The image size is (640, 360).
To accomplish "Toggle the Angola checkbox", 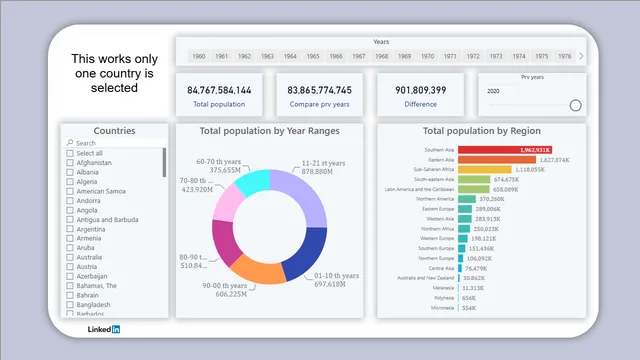I will (x=70, y=210).
